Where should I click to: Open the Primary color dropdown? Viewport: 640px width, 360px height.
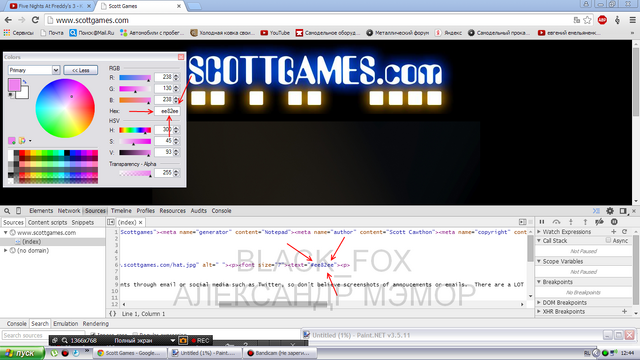pyautogui.click(x=34, y=70)
